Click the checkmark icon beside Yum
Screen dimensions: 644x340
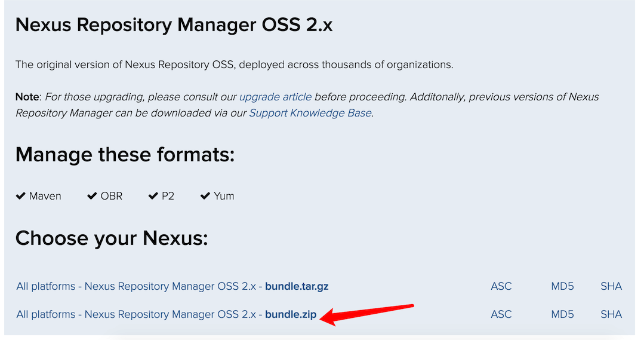(205, 196)
